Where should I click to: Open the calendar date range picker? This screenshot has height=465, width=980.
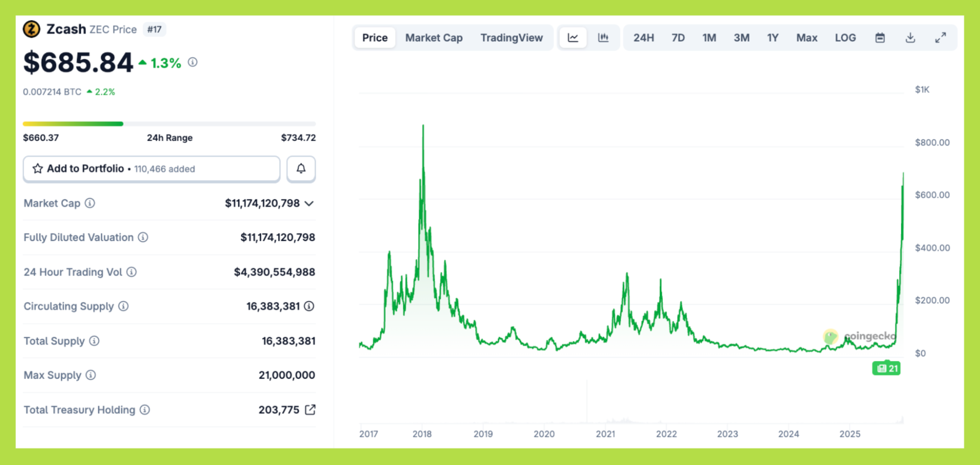(880, 38)
